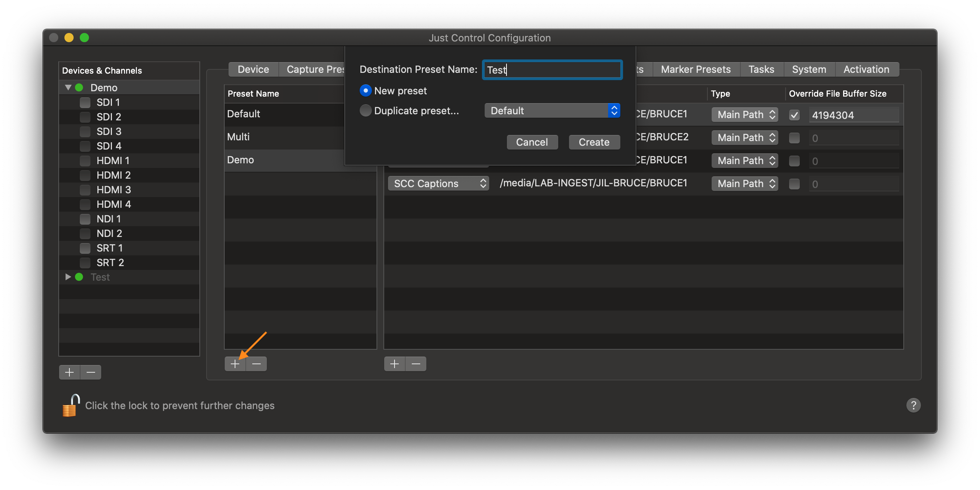
Task: Select the Default preset row
Action: [x=284, y=114]
